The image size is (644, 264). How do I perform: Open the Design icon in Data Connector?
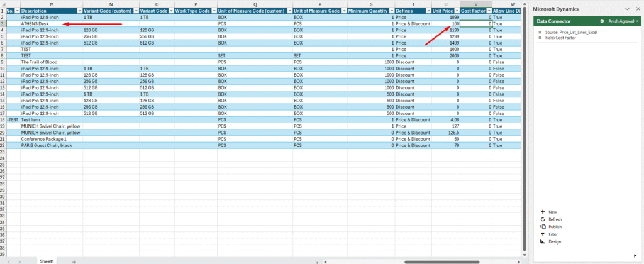click(x=542, y=242)
